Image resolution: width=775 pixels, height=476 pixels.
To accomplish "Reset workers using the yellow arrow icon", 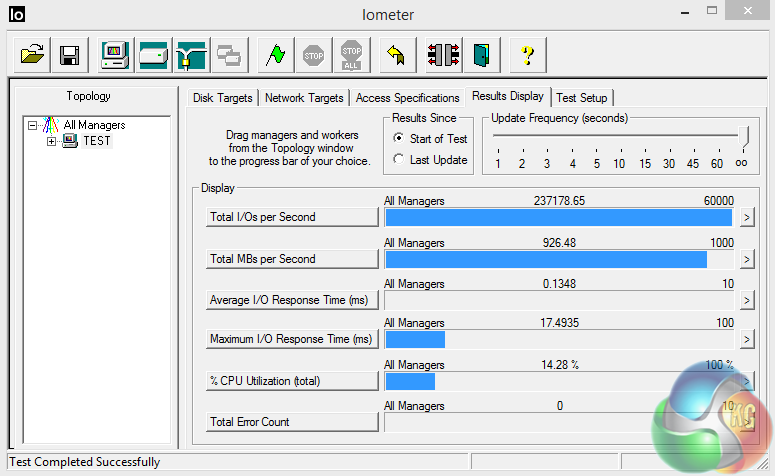I will pyautogui.click(x=397, y=55).
